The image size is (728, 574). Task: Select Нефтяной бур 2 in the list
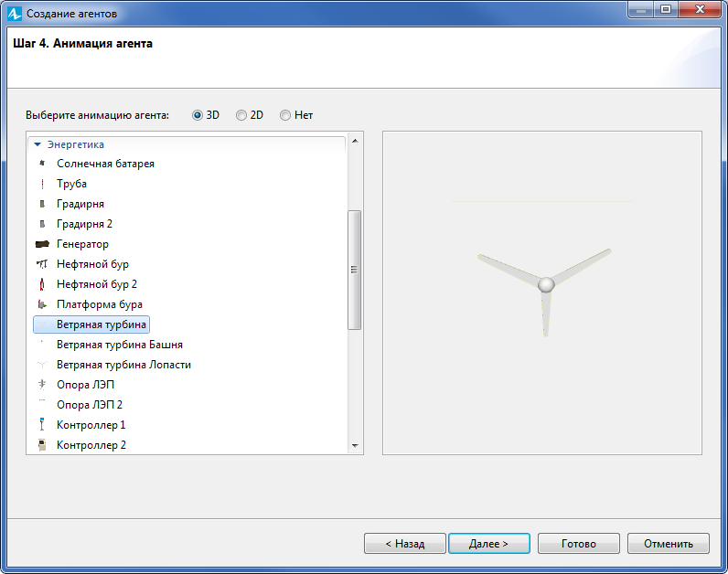97,284
